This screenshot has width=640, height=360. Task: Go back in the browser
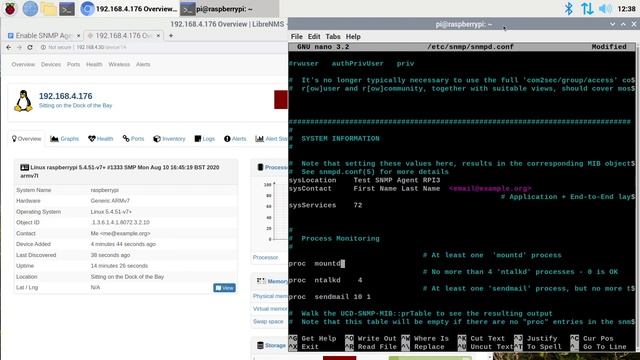9,47
